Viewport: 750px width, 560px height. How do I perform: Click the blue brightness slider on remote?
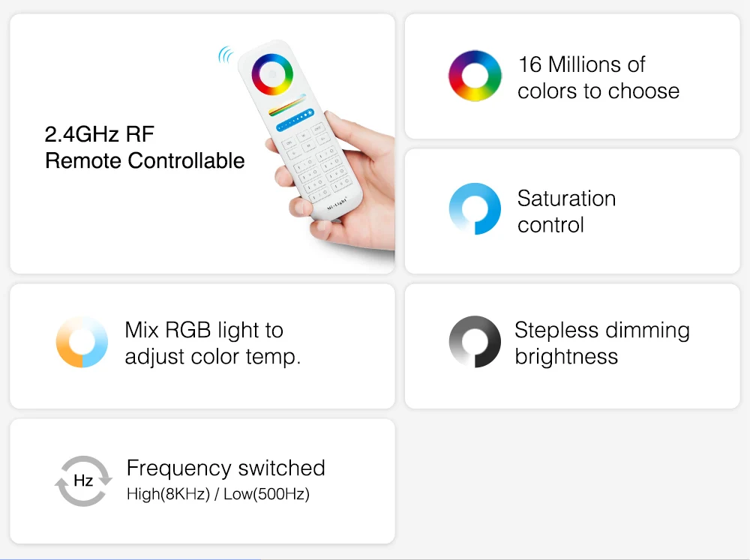pos(295,119)
